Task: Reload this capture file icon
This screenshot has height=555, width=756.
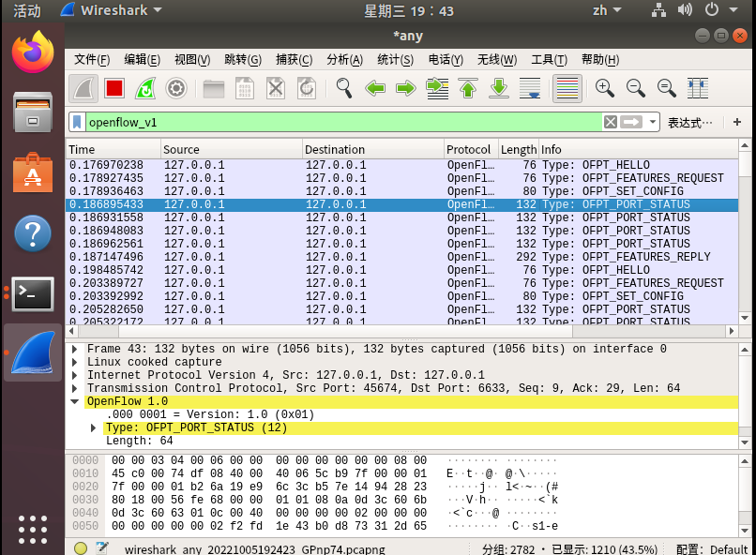Action: click(307, 89)
